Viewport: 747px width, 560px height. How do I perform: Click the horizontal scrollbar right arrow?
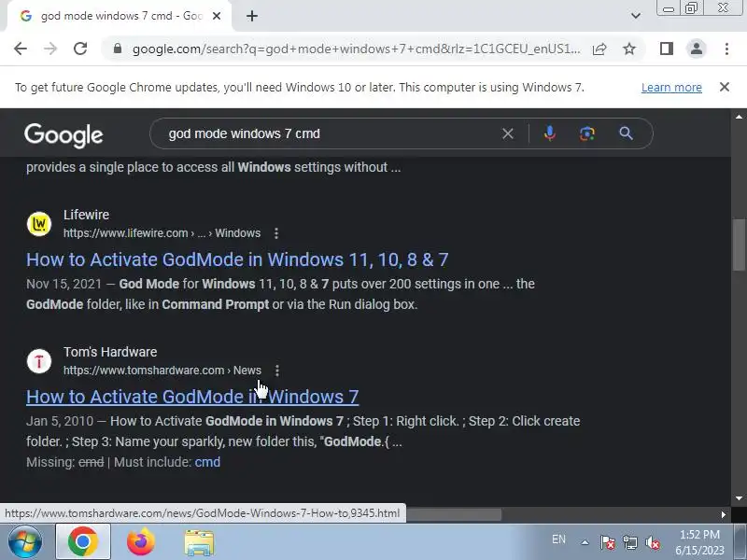(724, 514)
